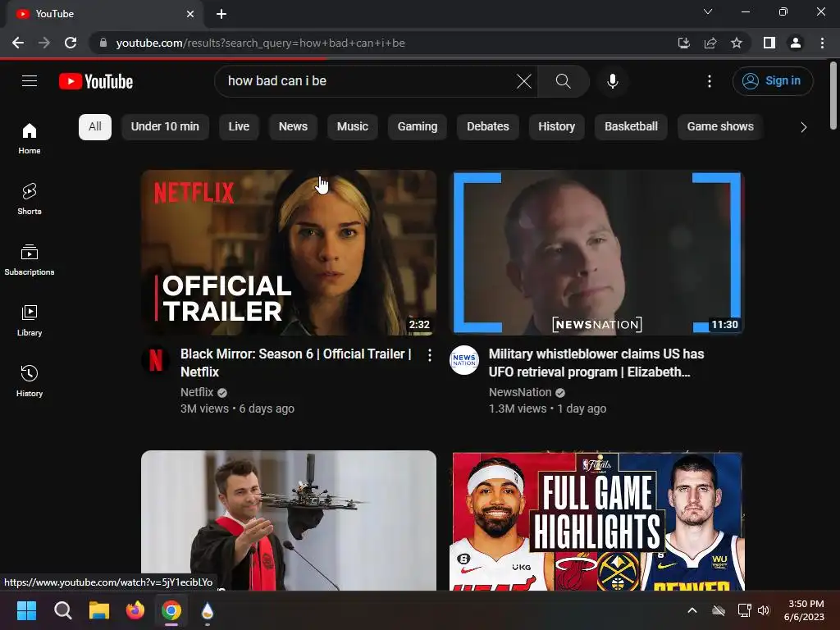
Task: Open Chrome three-dot menu
Action: [822, 43]
